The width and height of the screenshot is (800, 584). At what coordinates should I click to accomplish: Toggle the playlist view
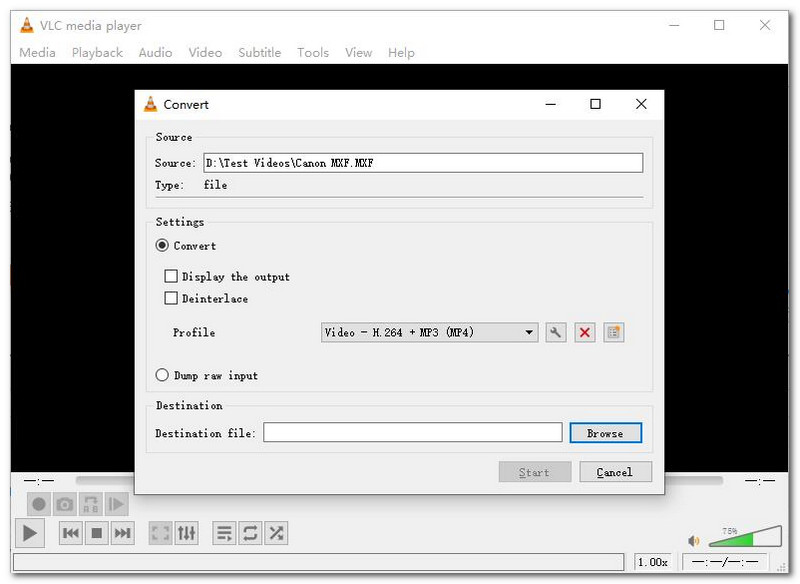[224, 533]
